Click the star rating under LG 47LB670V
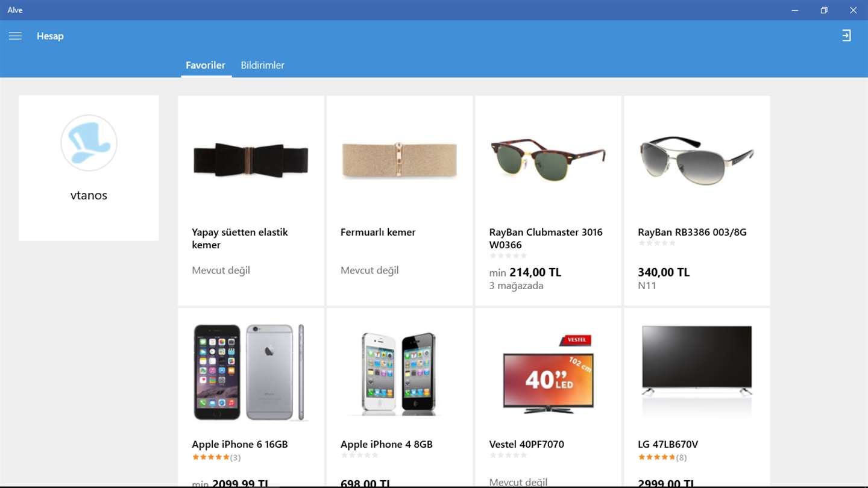The width and height of the screenshot is (868, 488). [x=656, y=457]
